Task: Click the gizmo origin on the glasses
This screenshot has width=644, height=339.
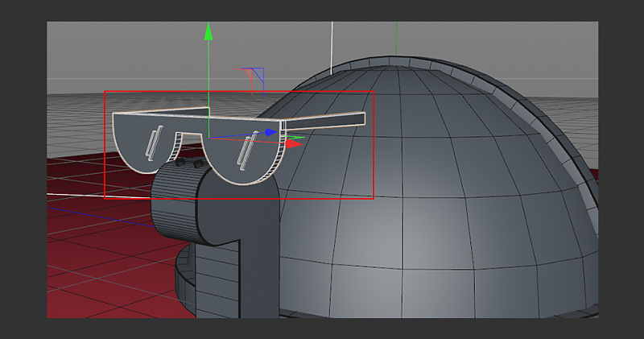Action: [x=208, y=138]
